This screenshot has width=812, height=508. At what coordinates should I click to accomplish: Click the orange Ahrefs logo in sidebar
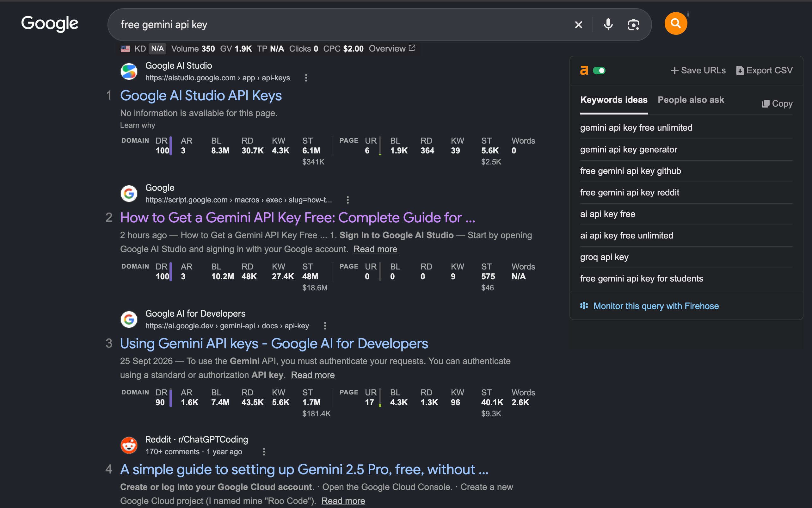(x=584, y=71)
